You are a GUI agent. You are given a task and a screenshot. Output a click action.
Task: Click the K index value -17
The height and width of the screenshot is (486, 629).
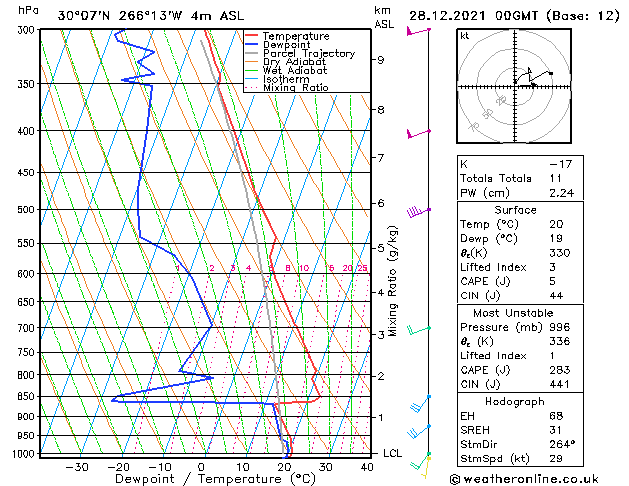(561, 164)
